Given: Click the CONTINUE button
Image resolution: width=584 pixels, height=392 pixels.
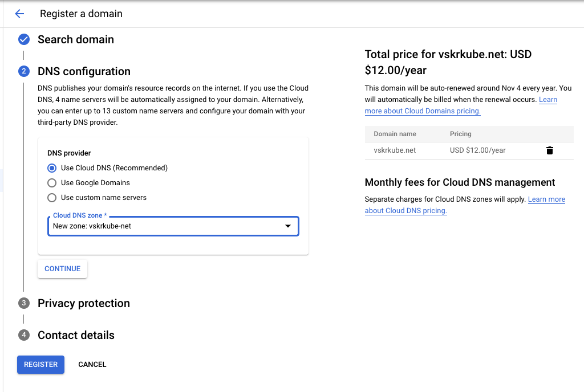Looking at the screenshot, I should click(x=63, y=269).
